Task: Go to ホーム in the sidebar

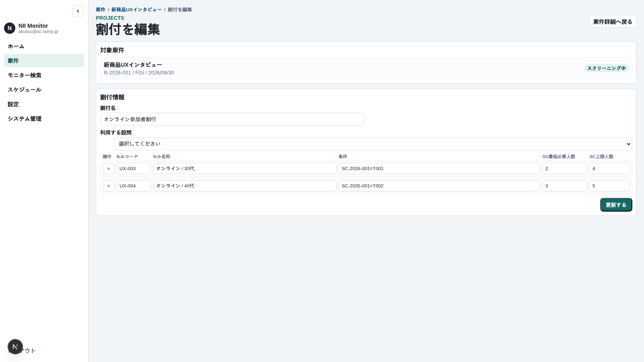Action: 44,46
